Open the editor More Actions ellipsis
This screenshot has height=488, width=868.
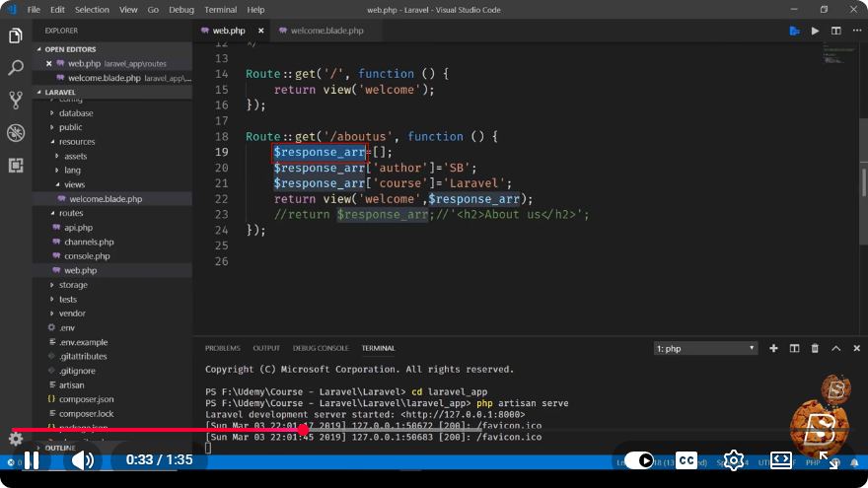[x=856, y=31]
